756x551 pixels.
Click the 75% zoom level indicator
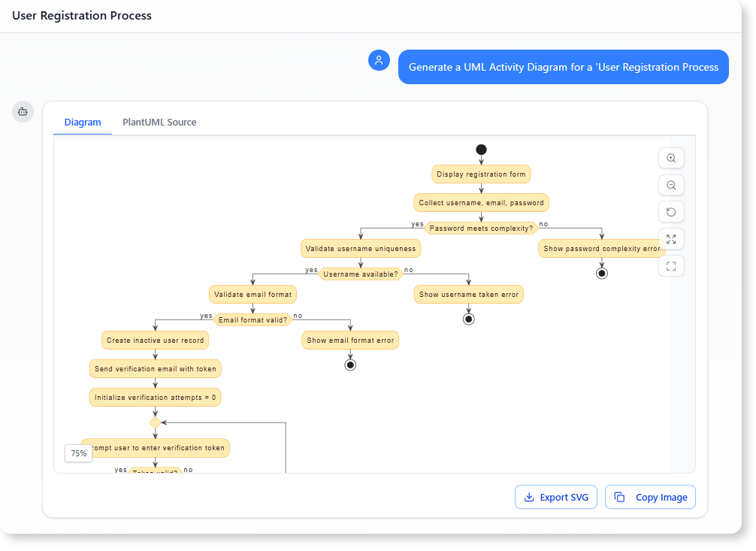[78, 453]
